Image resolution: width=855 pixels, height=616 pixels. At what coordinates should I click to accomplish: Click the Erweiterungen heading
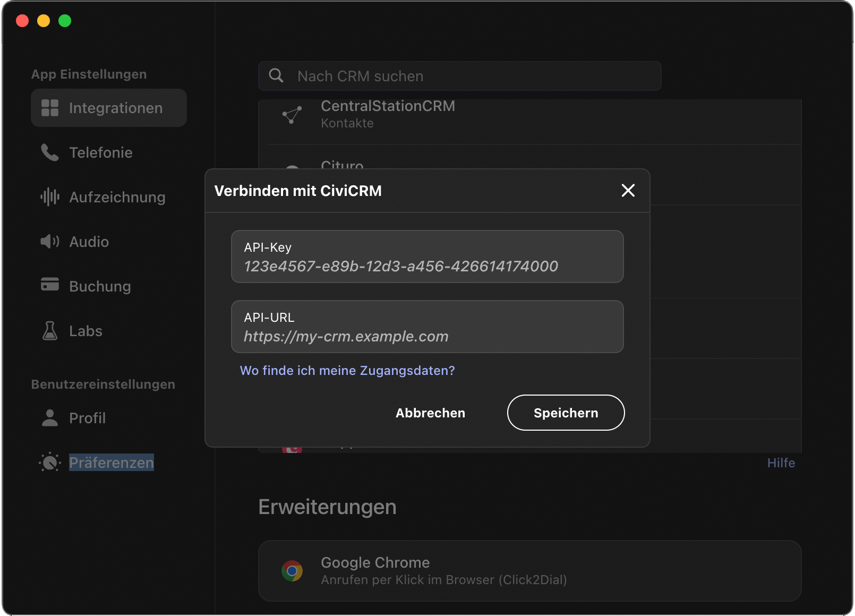pos(327,507)
